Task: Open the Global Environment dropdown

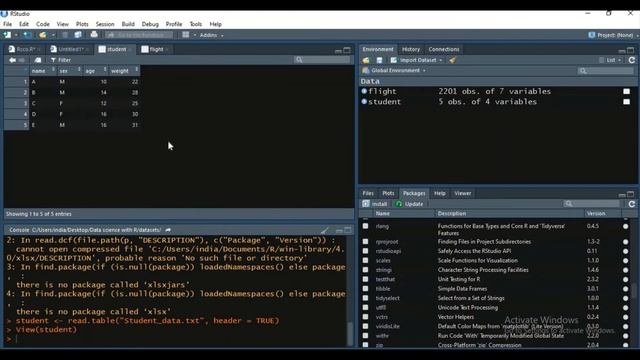Action: point(394,70)
